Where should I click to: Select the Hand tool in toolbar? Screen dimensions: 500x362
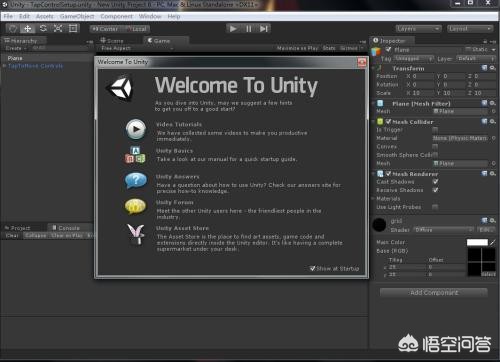click(13, 29)
